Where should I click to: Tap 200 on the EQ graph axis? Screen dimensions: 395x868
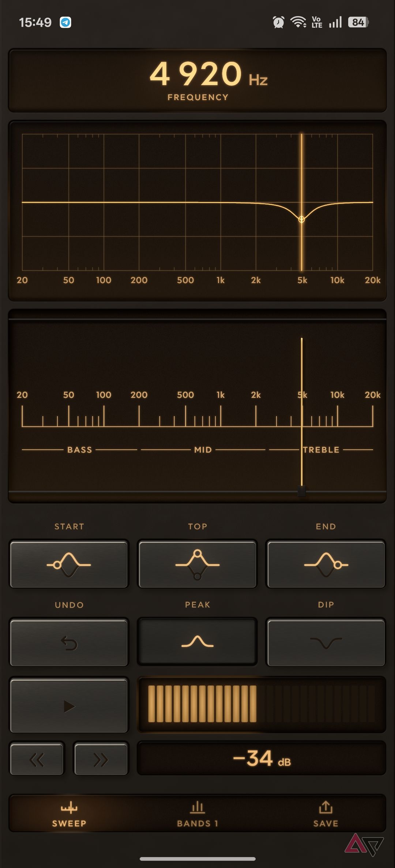tap(139, 280)
